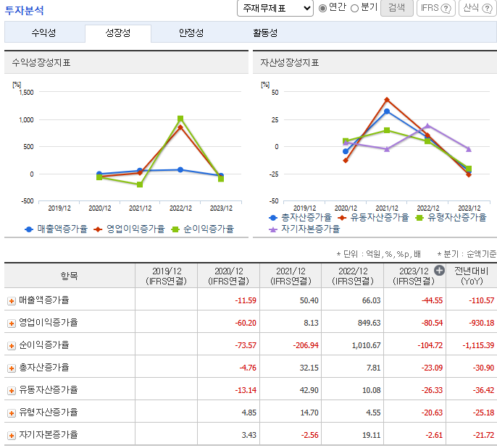Image resolution: width=497 pixels, height=448 pixels.
Task: Toggle 유동자산증가율 legend entry
Action: 373,218
